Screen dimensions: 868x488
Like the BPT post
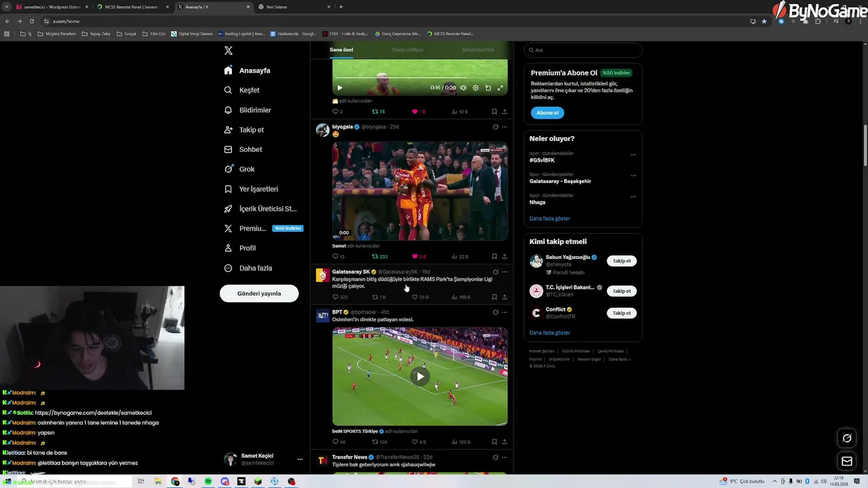tap(418, 442)
